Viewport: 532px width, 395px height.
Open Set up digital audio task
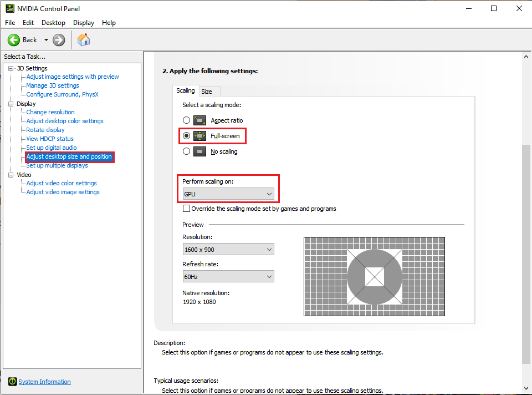click(x=52, y=148)
